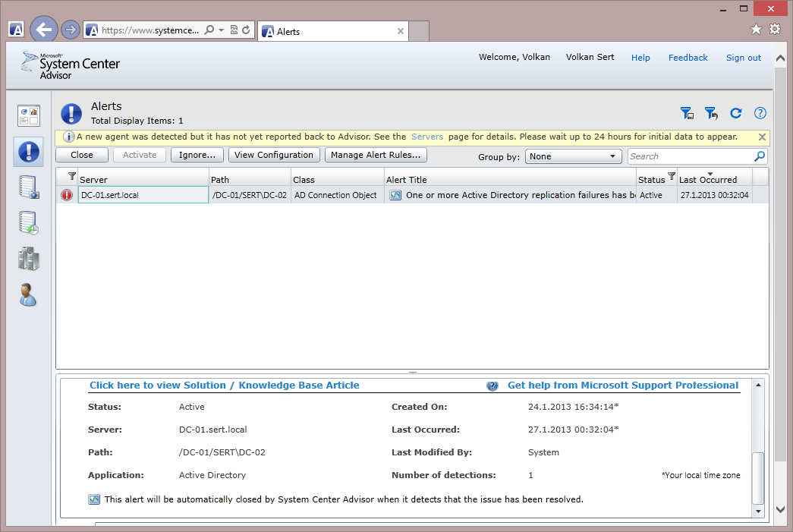The height and width of the screenshot is (532, 793).
Task: Open the Overview dashboard sidebar icon
Action: (28, 115)
